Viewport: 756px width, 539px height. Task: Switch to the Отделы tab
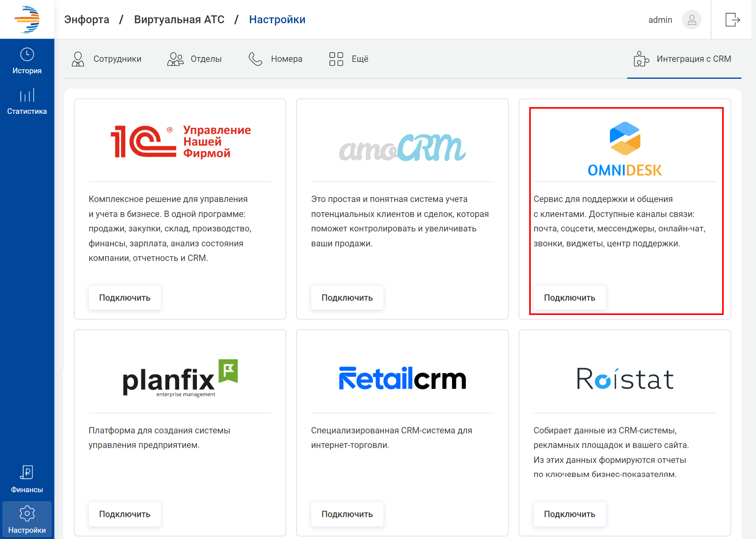pyautogui.click(x=195, y=59)
